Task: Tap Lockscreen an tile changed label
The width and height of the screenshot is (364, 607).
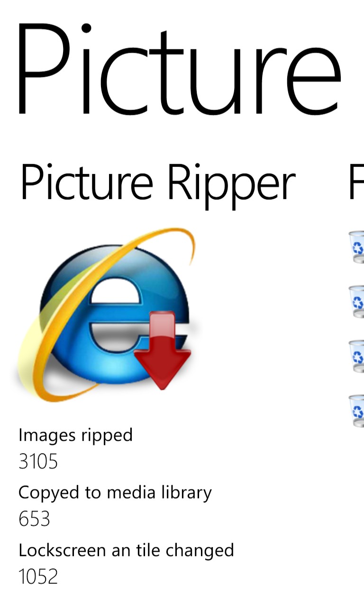Action: pos(126,550)
